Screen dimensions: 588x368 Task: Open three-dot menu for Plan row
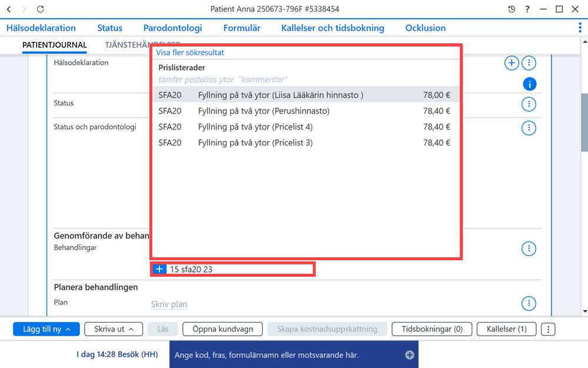point(529,303)
